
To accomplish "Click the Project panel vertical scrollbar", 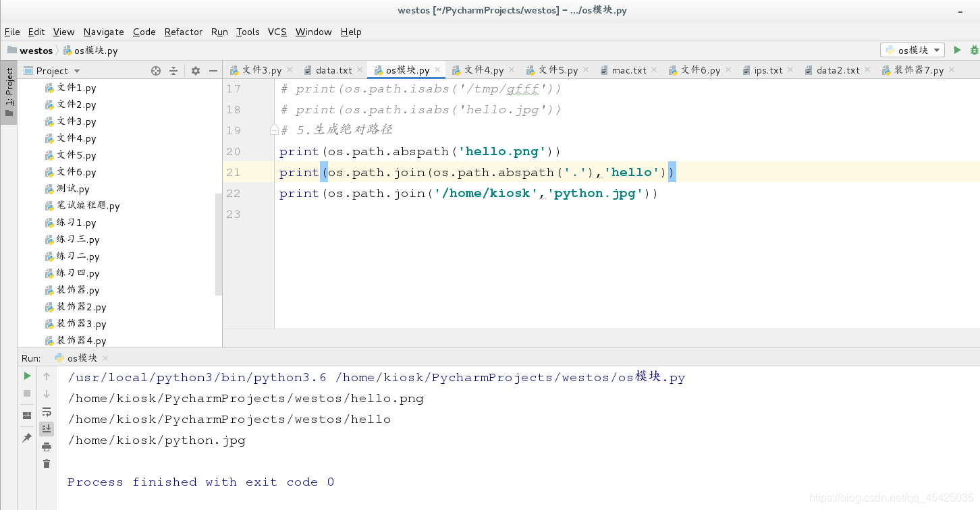I will coord(219,244).
